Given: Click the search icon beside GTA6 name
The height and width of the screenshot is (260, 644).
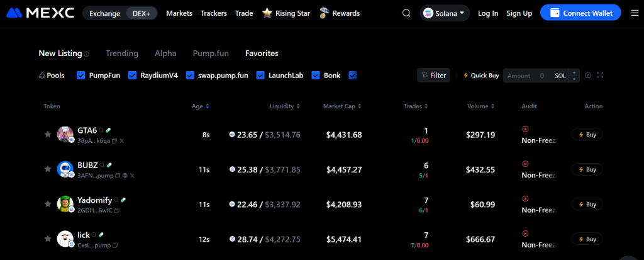Looking at the screenshot, I should 101,130.
